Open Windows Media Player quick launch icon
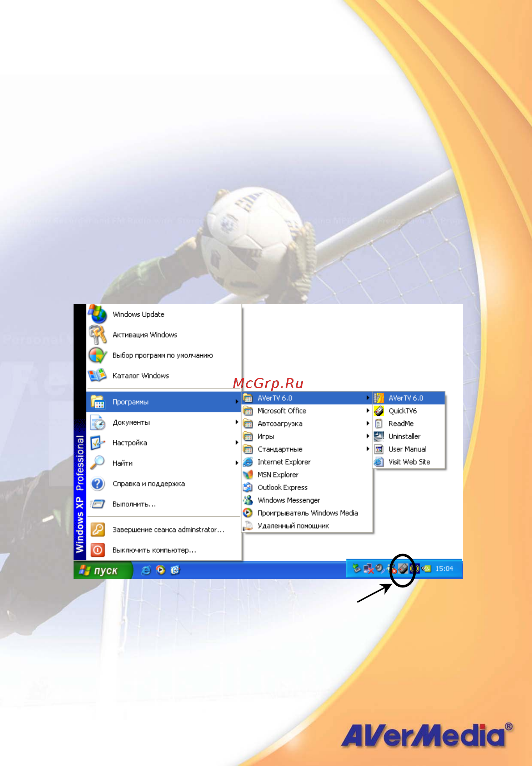Viewport: 532px width, 766px height. (161, 570)
